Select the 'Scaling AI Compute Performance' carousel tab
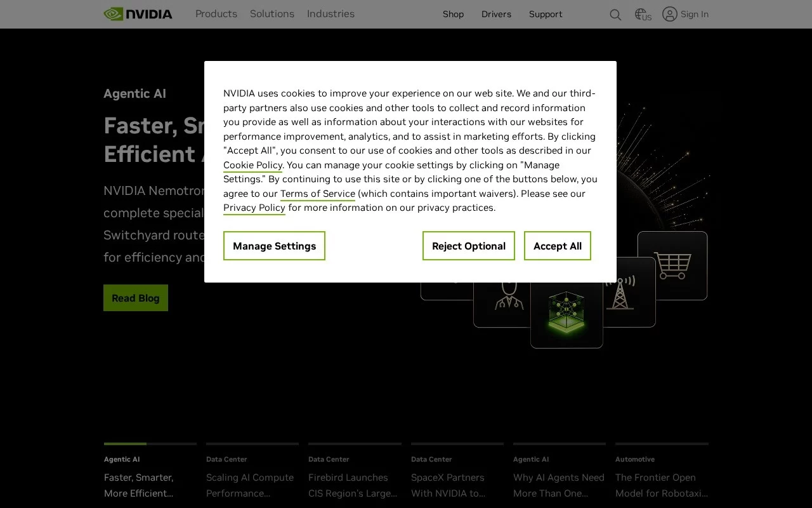This screenshot has height=508, width=812. pyautogui.click(x=252, y=472)
